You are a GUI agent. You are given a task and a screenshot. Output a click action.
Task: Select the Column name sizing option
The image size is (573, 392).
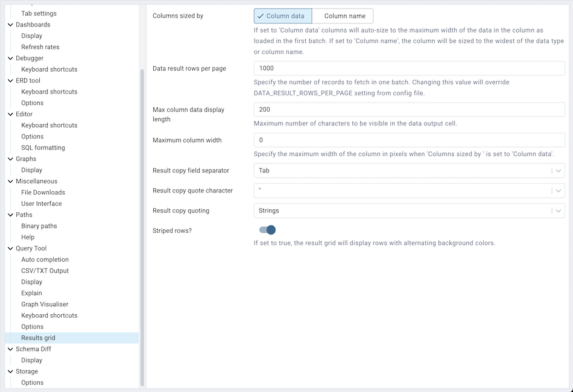pyautogui.click(x=342, y=16)
